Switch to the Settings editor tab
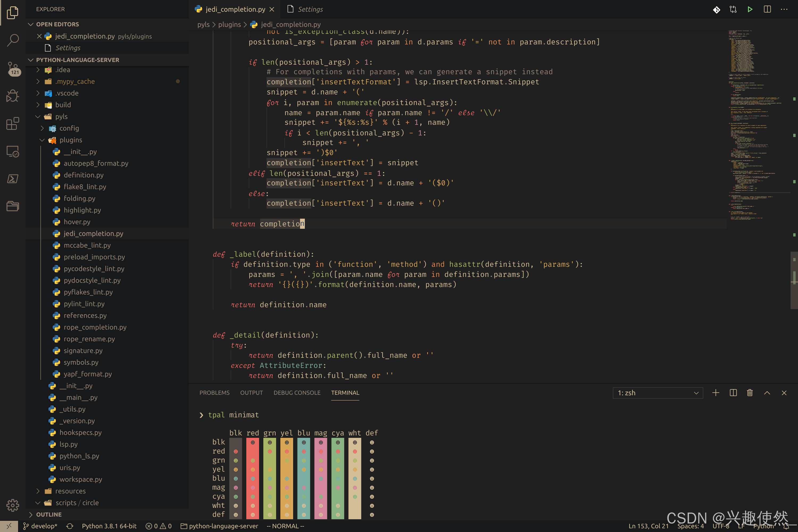The width and height of the screenshot is (798, 532). coord(305,10)
